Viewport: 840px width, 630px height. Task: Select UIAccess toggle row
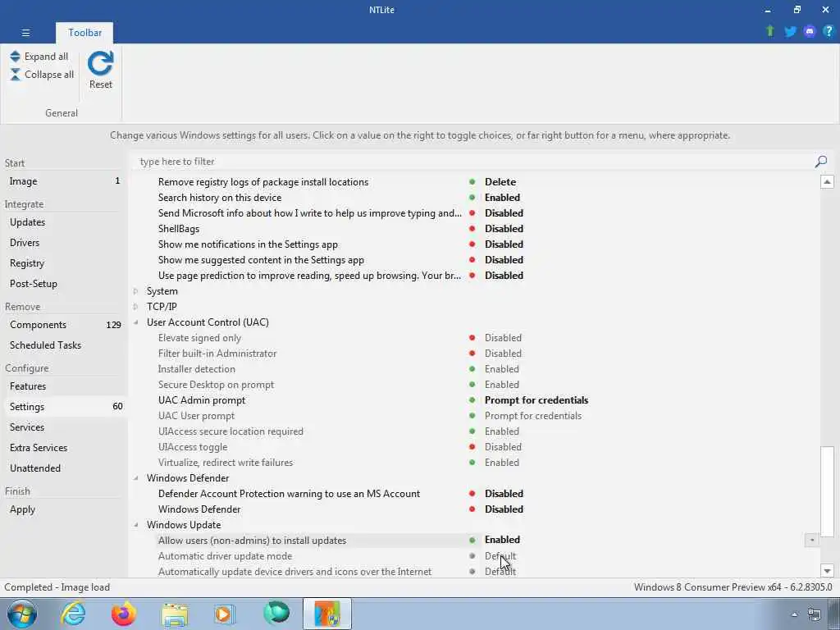click(474, 447)
